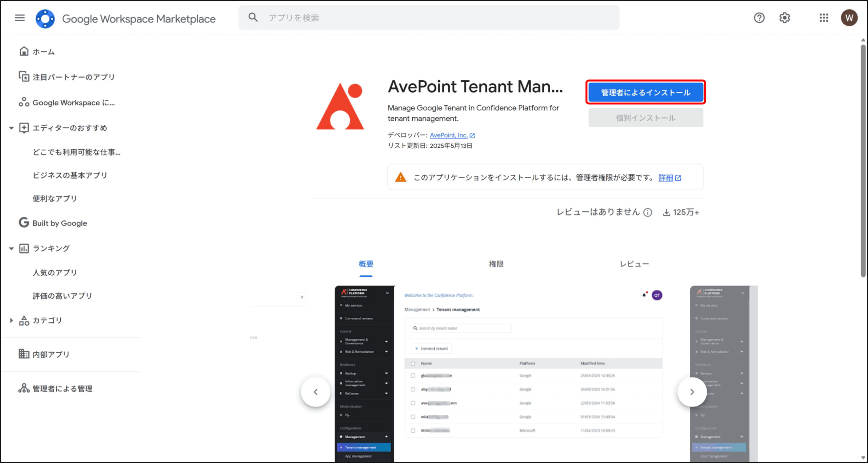Image resolution: width=868 pixels, height=463 pixels.
Task: Open the Google apps grid launcher
Action: 824,18
